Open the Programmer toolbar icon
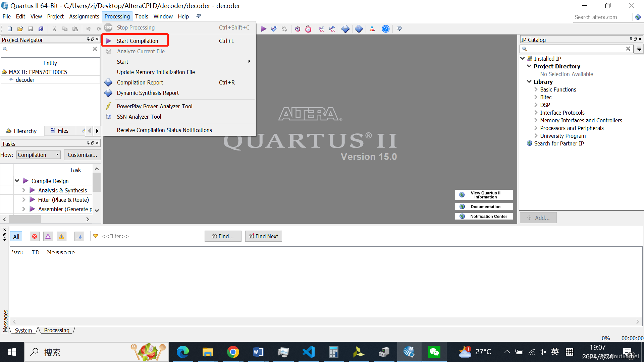The image size is (644, 362). (359, 29)
